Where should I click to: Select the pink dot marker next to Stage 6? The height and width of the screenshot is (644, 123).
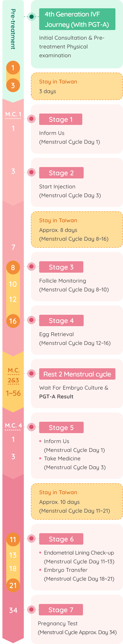(x=31, y=538)
